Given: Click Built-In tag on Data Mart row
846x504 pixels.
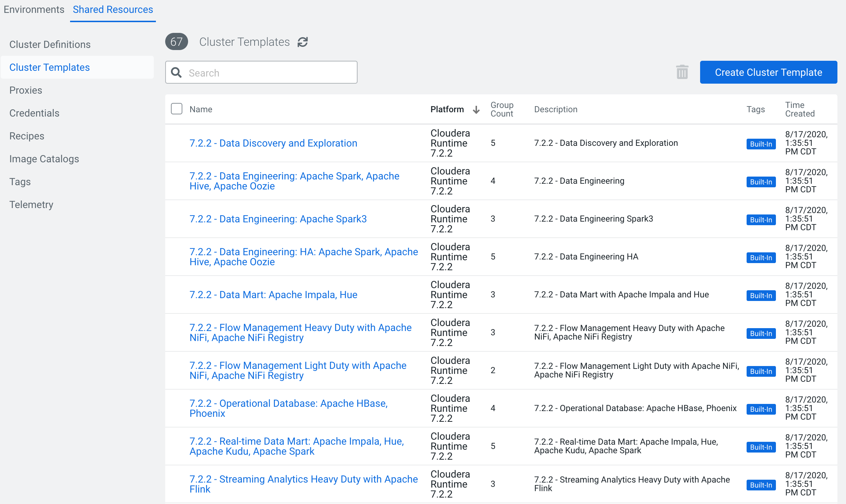Looking at the screenshot, I should tap(761, 295).
